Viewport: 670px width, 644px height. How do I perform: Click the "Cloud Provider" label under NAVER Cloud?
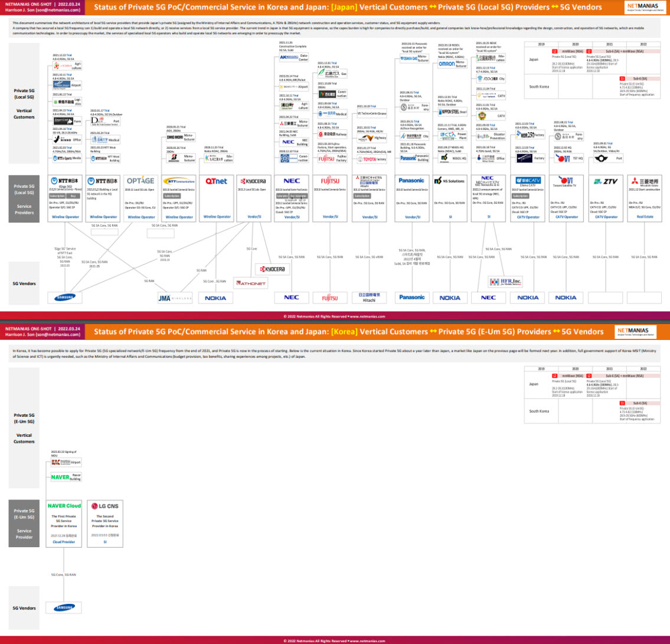coord(64,542)
